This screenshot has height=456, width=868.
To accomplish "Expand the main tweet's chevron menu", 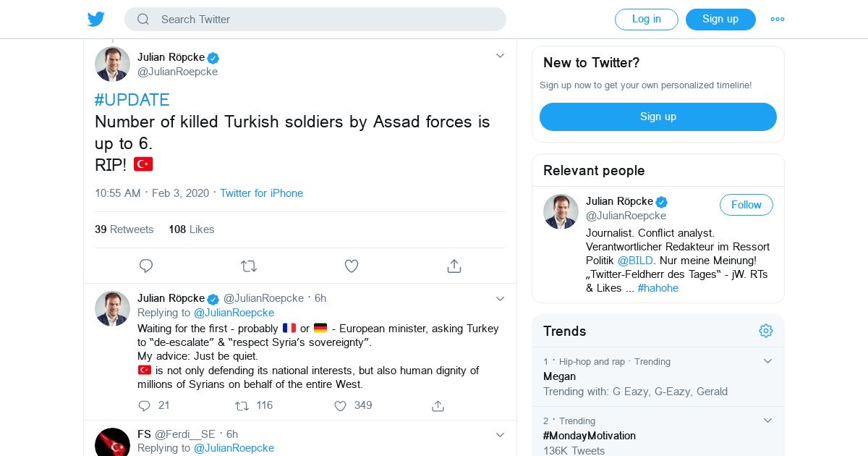I will [500, 56].
